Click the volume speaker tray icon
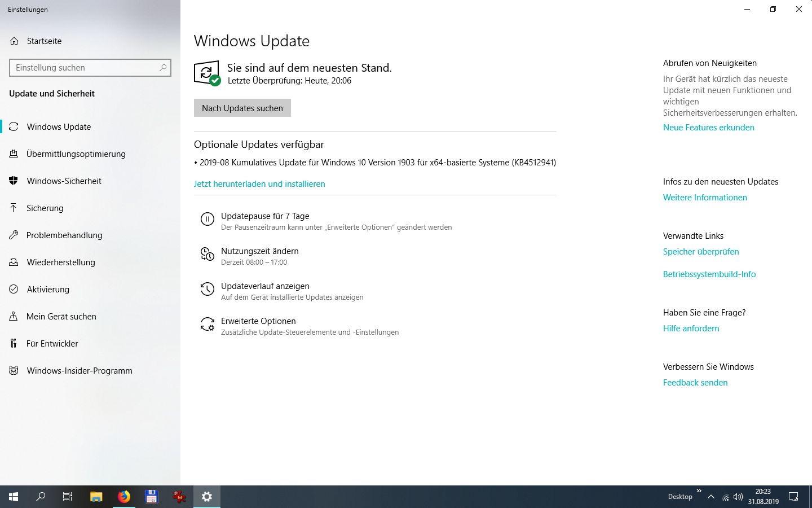The width and height of the screenshot is (812, 508). coord(738,497)
